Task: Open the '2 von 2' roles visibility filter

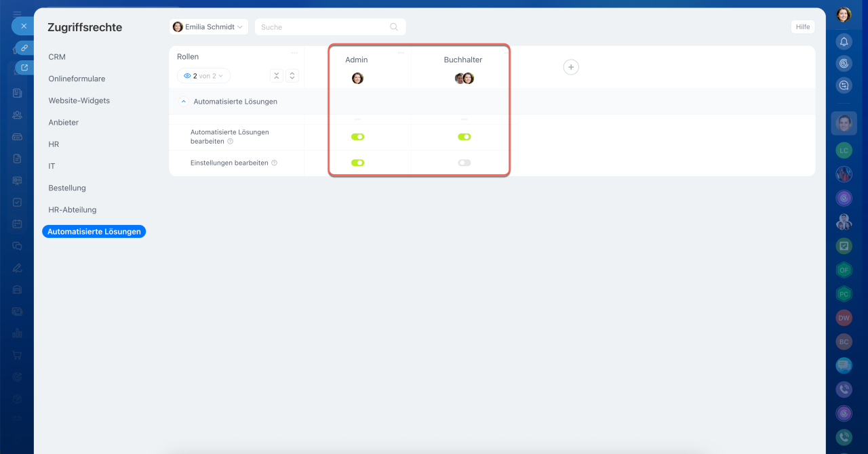Action: 203,76
